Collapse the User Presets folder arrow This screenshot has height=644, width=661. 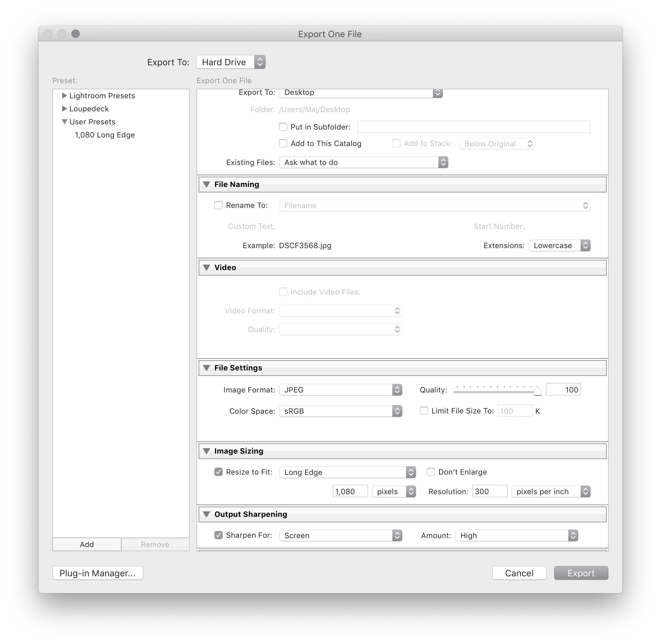pyautogui.click(x=64, y=122)
